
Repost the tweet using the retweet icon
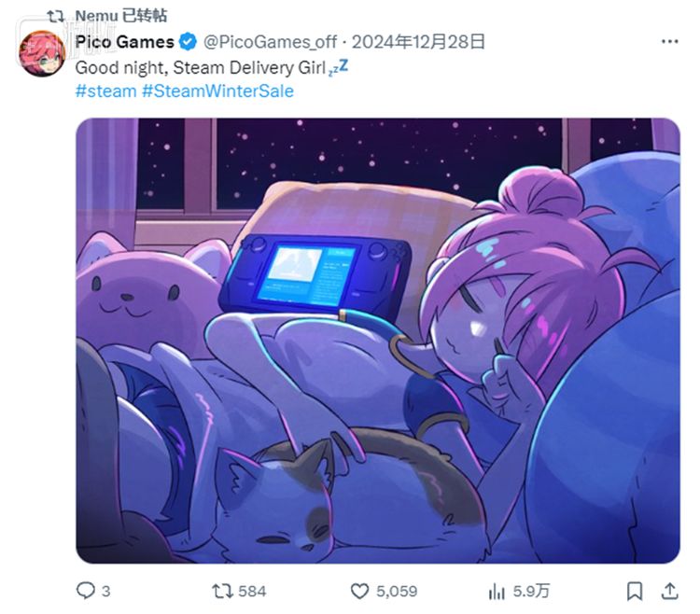[x=222, y=591]
